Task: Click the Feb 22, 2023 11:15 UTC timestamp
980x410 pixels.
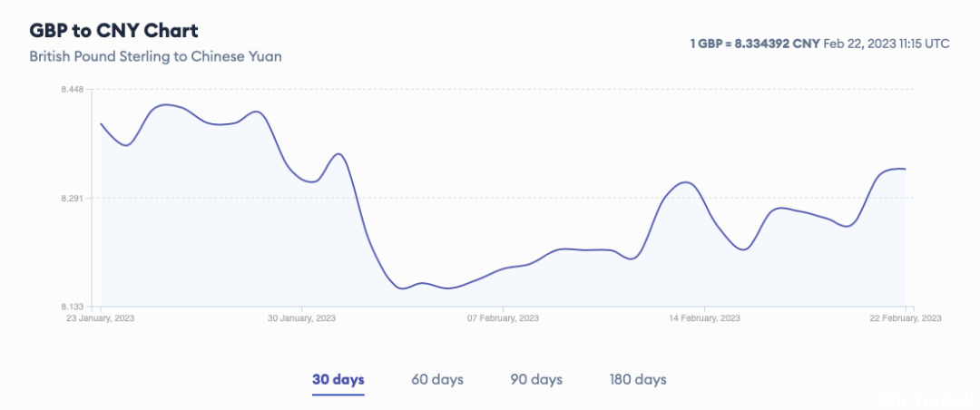Action: click(887, 44)
